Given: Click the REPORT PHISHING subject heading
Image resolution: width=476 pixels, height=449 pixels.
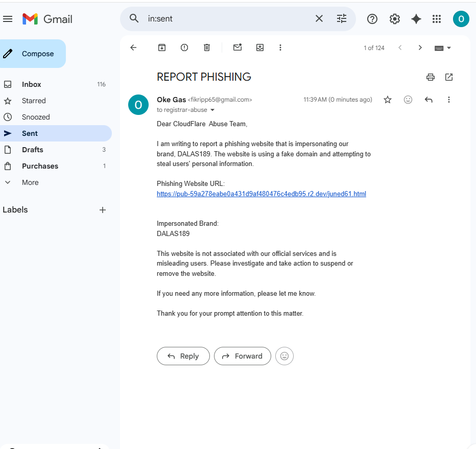Looking at the screenshot, I should click(204, 77).
